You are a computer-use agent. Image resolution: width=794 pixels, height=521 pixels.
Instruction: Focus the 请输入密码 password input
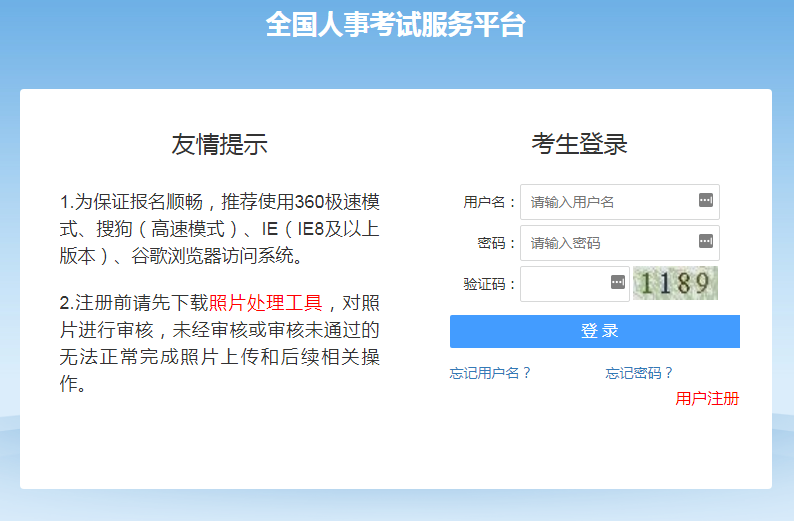coord(608,242)
